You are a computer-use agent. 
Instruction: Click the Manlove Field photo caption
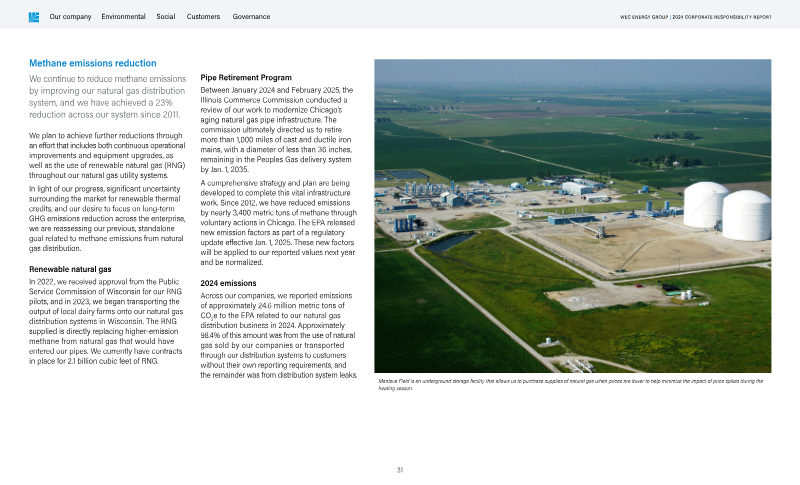click(570, 384)
